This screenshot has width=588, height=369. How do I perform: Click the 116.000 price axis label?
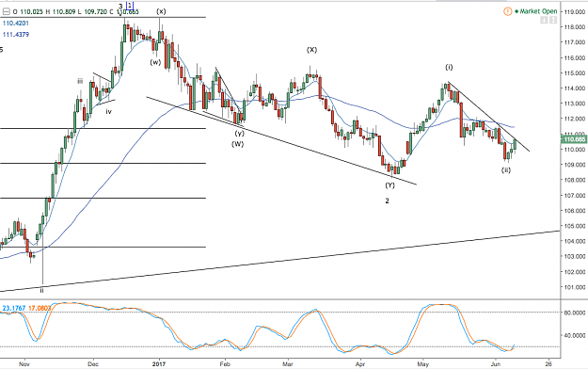click(576, 58)
